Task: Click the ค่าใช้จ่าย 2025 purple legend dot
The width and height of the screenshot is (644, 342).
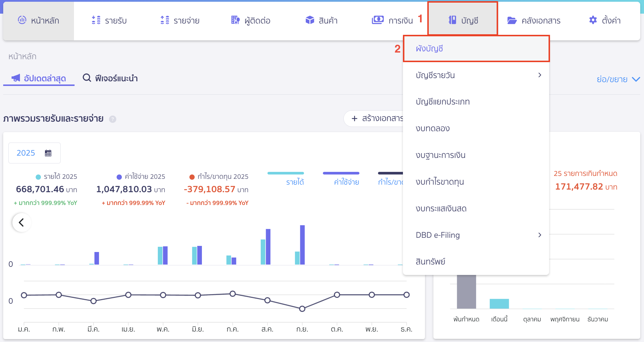Action: [119, 177]
